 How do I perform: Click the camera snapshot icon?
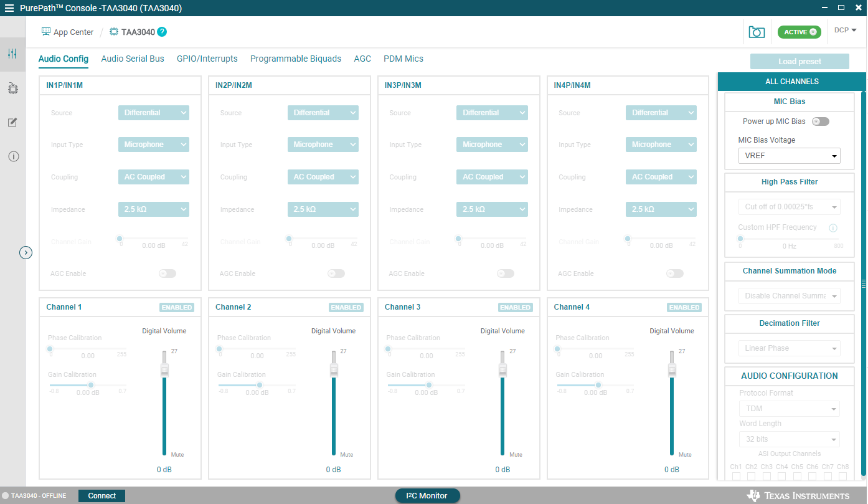[757, 32]
